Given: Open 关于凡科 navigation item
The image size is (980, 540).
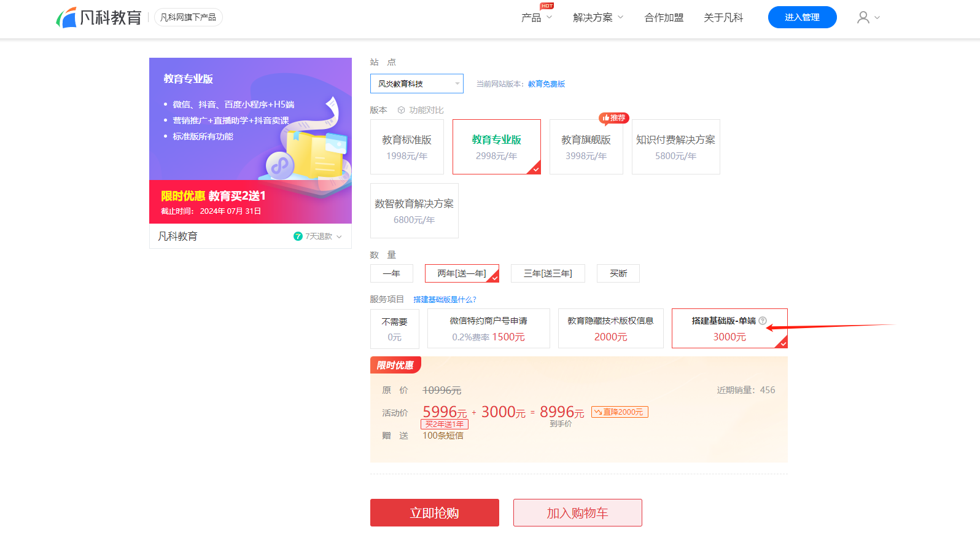Looking at the screenshot, I should [723, 18].
